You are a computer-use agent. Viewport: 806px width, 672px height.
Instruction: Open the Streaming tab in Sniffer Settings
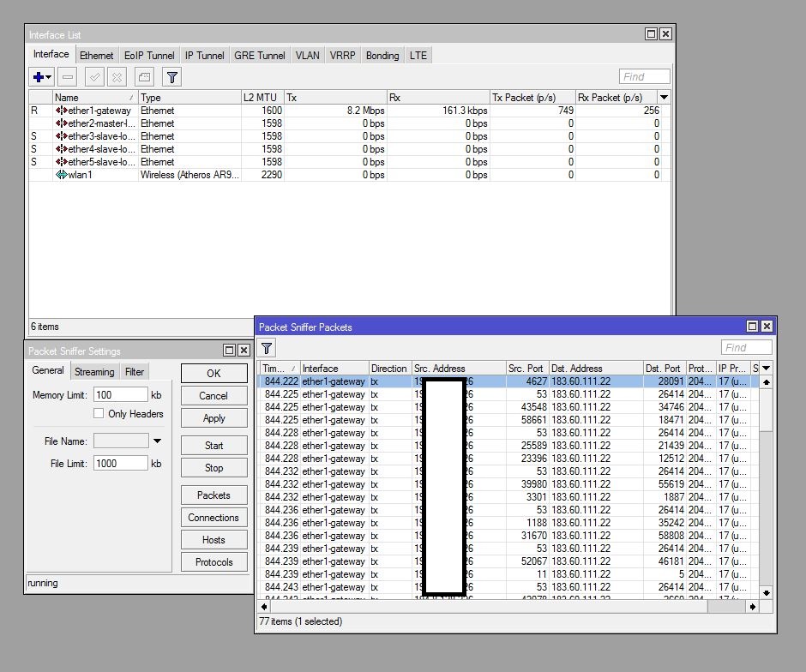[94, 372]
